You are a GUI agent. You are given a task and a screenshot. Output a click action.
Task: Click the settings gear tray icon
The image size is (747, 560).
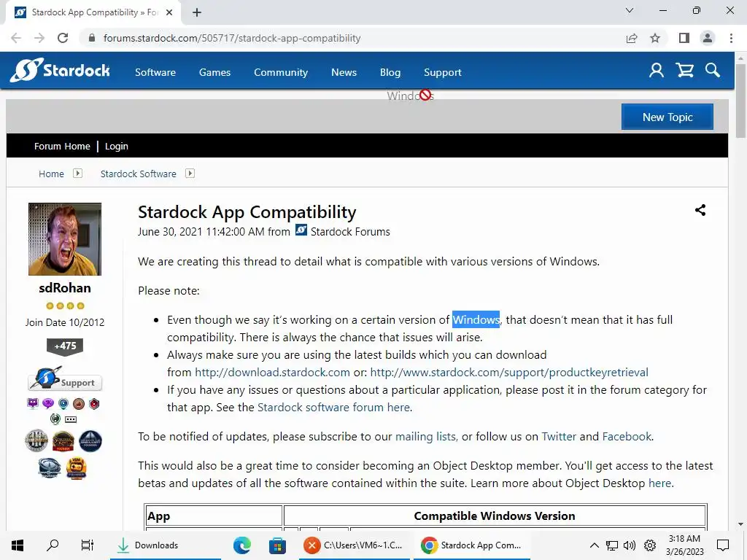pyautogui.click(x=650, y=545)
